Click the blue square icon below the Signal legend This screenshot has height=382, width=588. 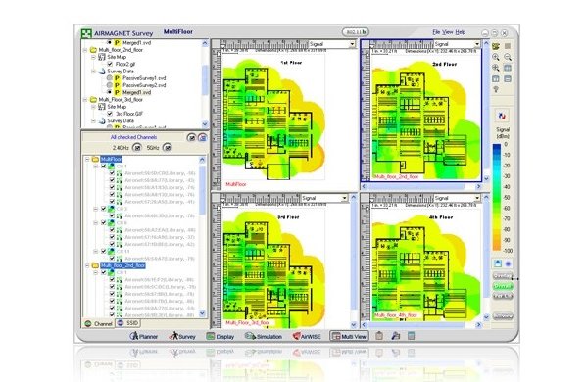pyautogui.click(x=497, y=263)
